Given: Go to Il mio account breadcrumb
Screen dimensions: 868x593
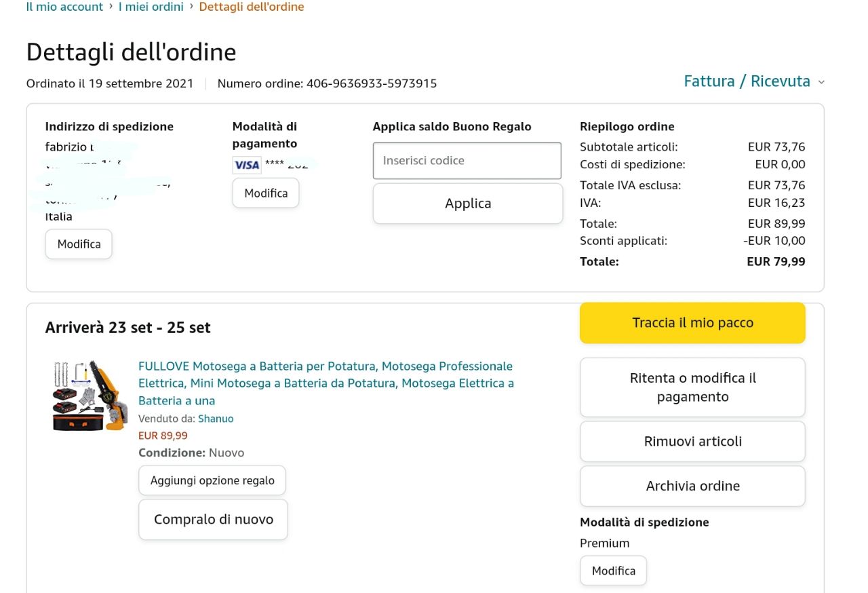Looking at the screenshot, I should pyautogui.click(x=64, y=7).
